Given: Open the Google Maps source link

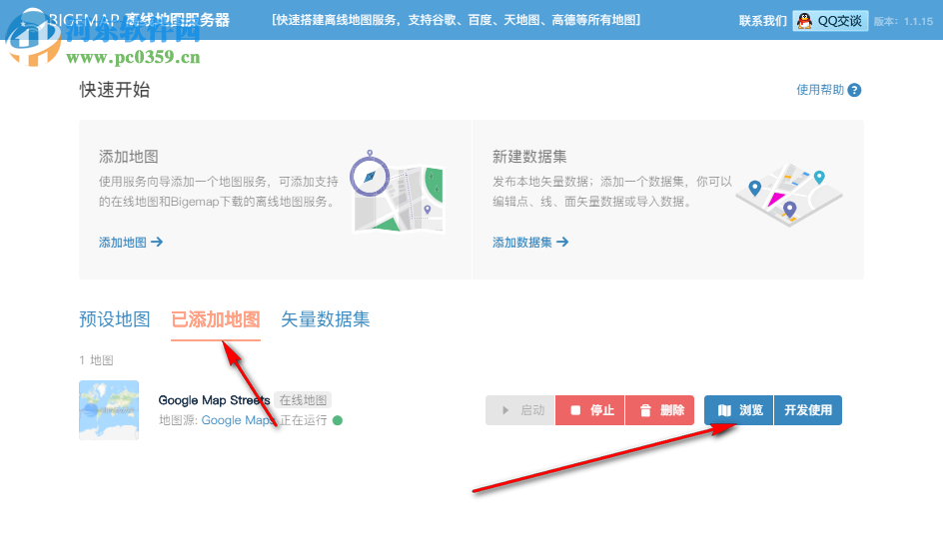Looking at the screenshot, I should tap(238, 420).
